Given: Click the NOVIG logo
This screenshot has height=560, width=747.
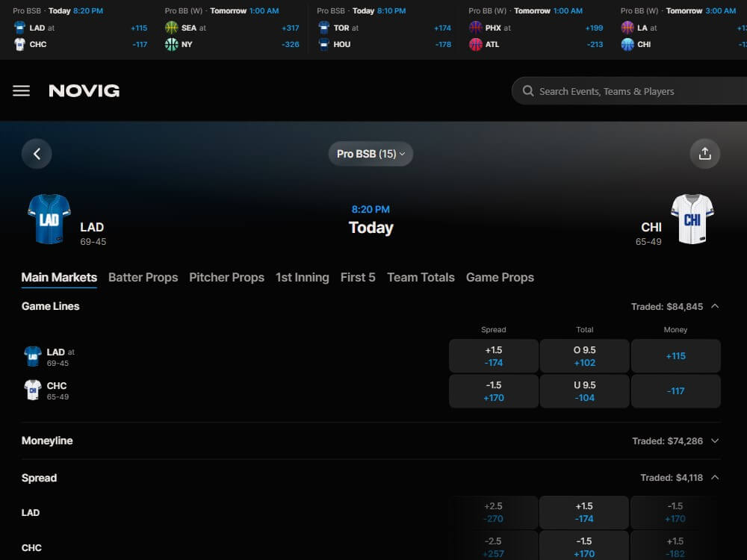Looking at the screenshot, I should click(84, 90).
